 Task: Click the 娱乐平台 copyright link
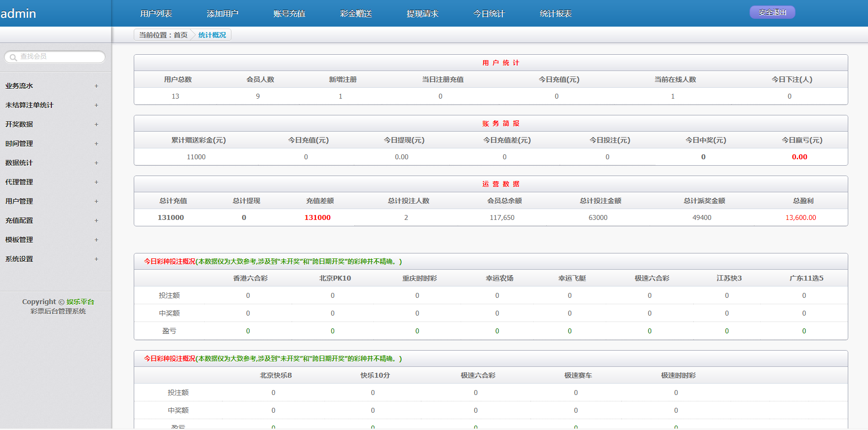[x=80, y=302]
